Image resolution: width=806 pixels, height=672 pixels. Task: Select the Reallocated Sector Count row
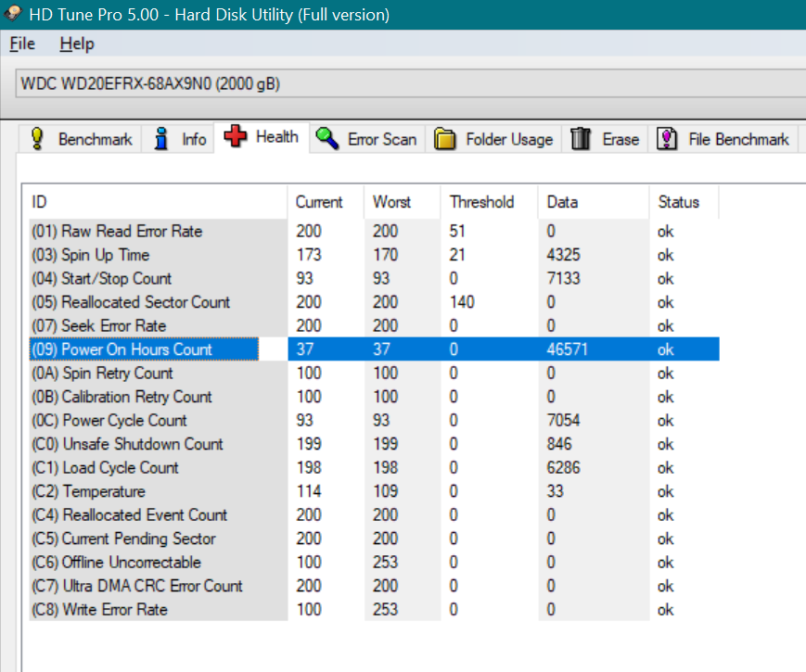(x=131, y=302)
